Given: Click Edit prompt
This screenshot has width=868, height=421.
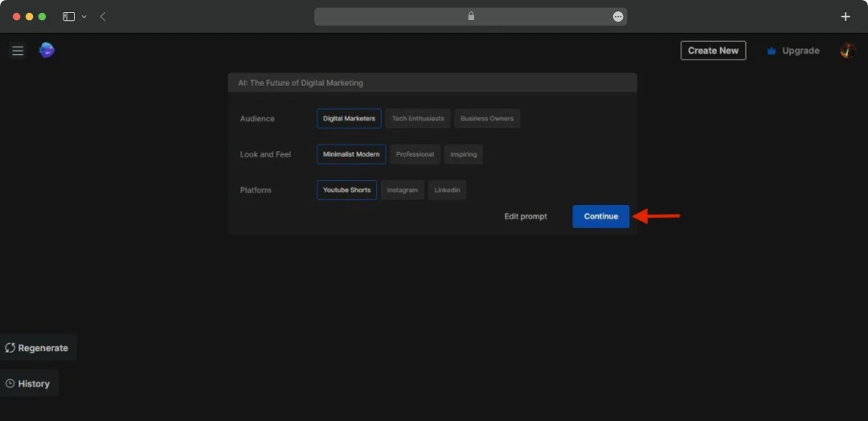Looking at the screenshot, I should coord(526,216).
